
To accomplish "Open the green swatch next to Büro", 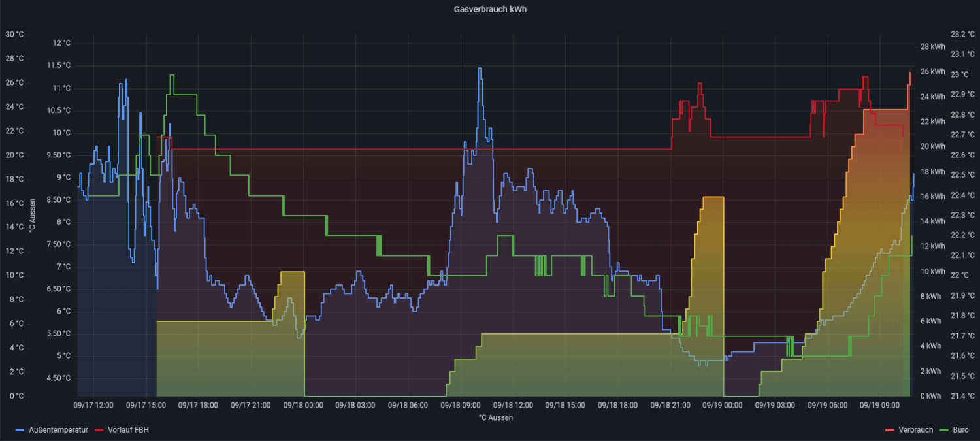I will tap(943, 429).
